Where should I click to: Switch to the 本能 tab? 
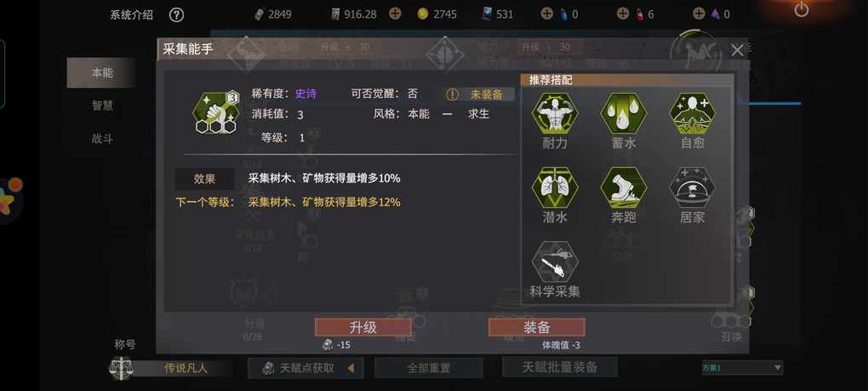[101, 72]
